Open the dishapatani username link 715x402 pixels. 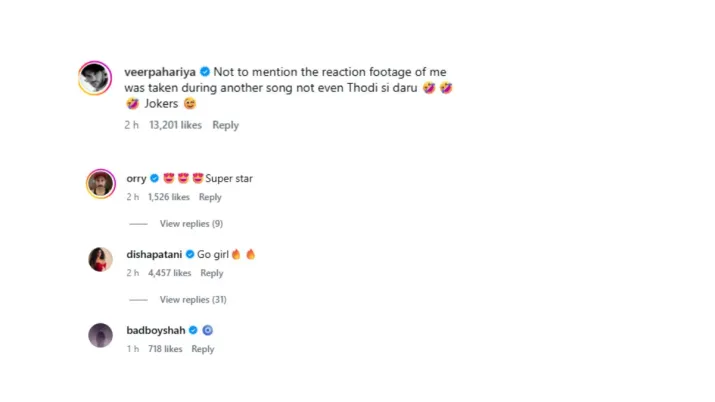click(154, 255)
